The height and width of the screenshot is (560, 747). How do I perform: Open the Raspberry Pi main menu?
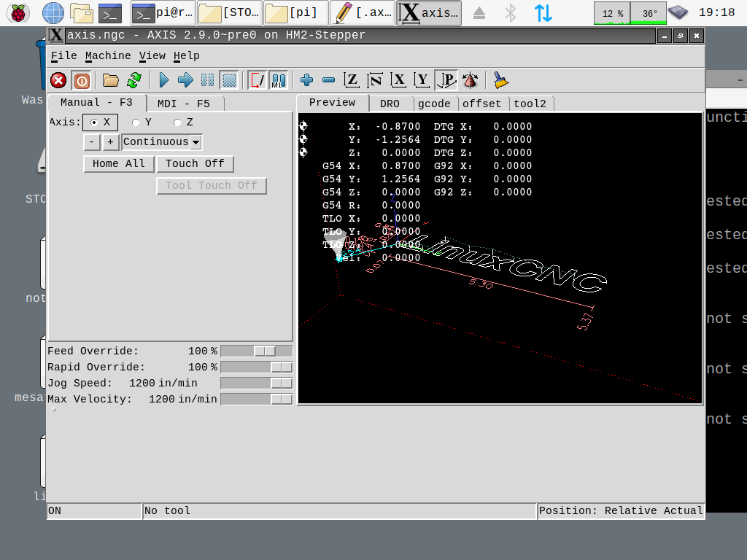coord(18,13)
